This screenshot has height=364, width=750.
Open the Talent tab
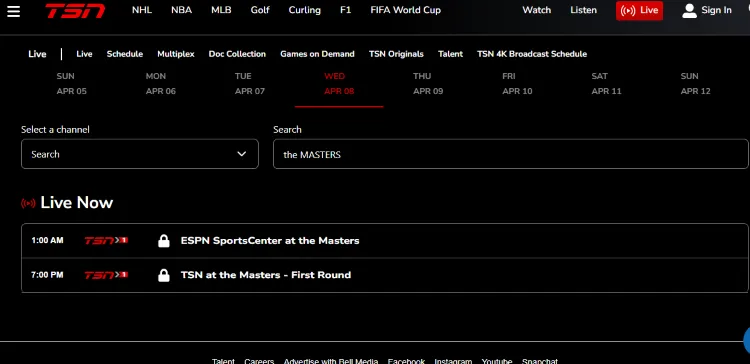(451, 54)
